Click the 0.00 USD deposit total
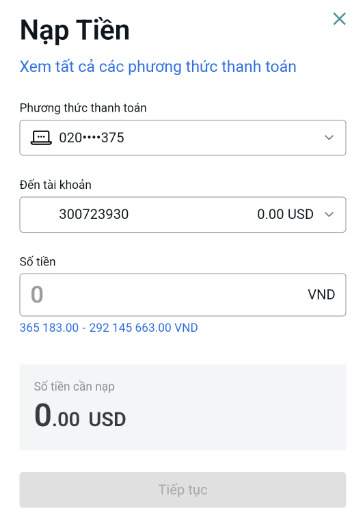This screenshot has height=530, width=361. click(x=80, y=415)
